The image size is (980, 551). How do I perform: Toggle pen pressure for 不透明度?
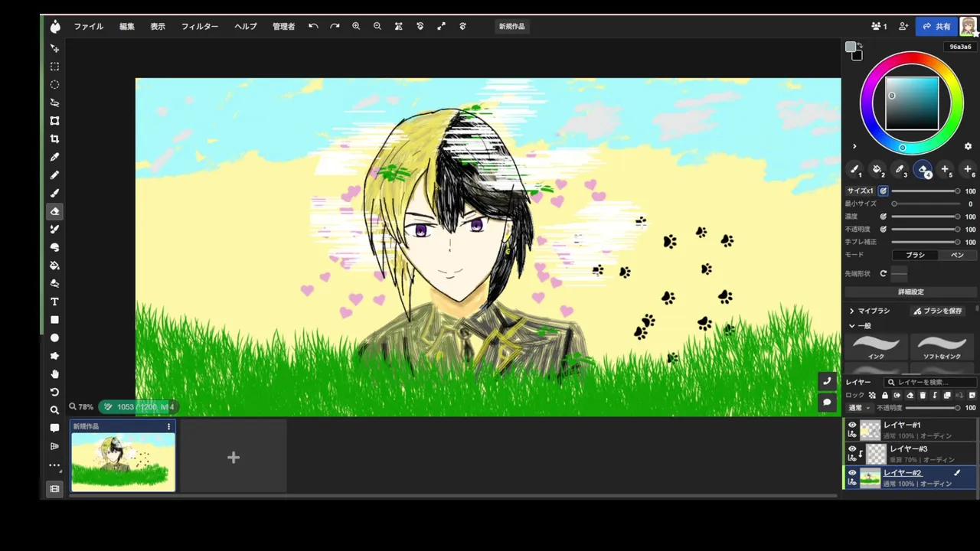[883, 230]
